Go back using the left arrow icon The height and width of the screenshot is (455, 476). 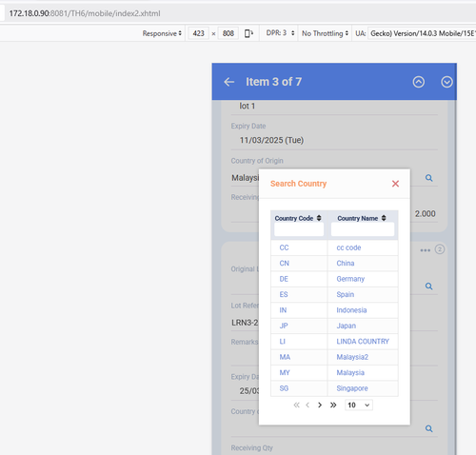click(x=228, y=82)
